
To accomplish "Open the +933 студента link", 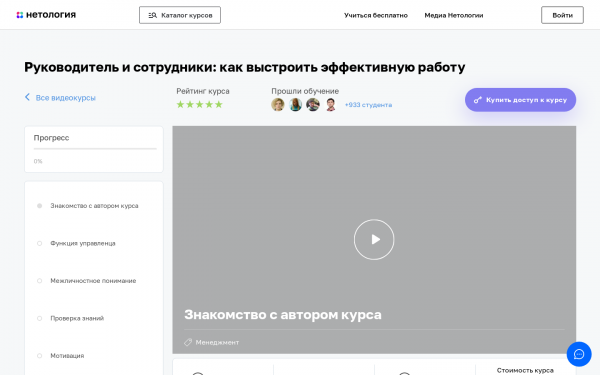I will [x=368, y=105].
